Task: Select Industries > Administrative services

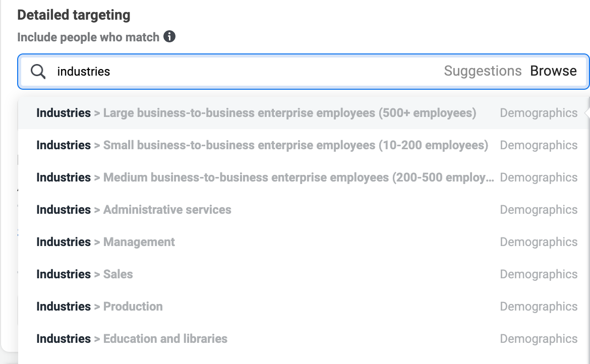Action: (x=303, y=210)
